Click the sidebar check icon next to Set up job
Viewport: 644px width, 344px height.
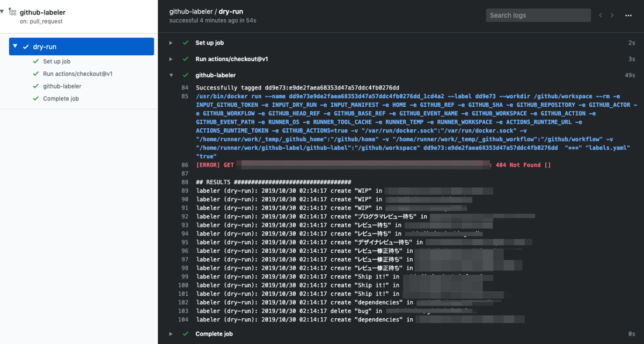[36, 62]
